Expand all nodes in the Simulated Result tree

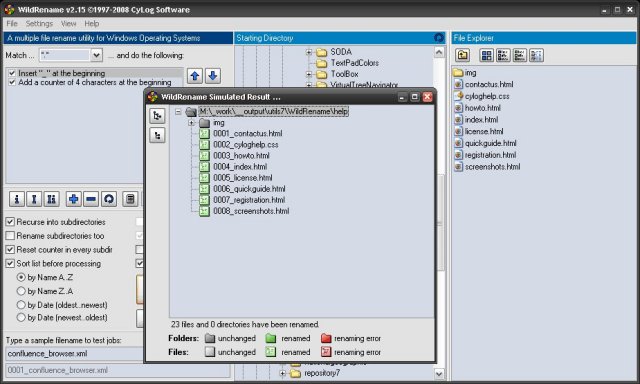[157, 116]
